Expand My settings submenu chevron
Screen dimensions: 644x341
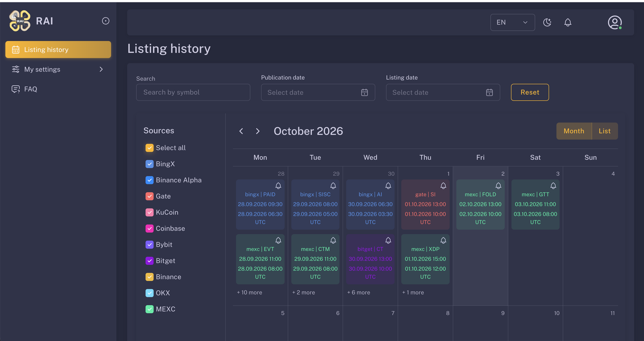click(101, 69)
